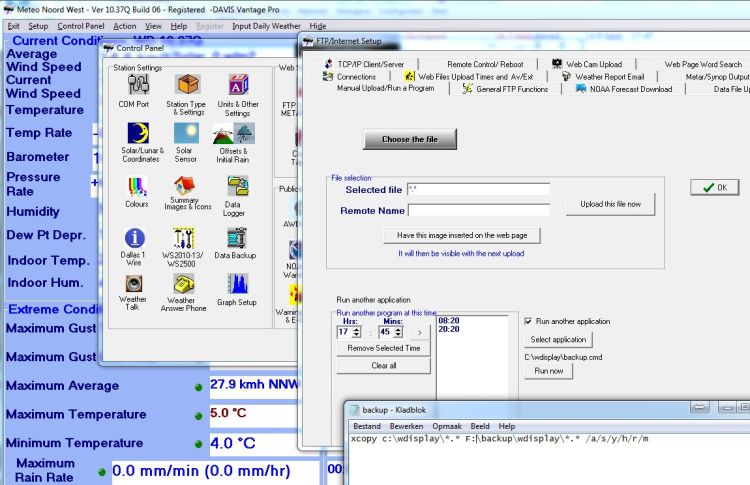
Task: Open Weather Talk speaker icon
Action: pos(134,283)
